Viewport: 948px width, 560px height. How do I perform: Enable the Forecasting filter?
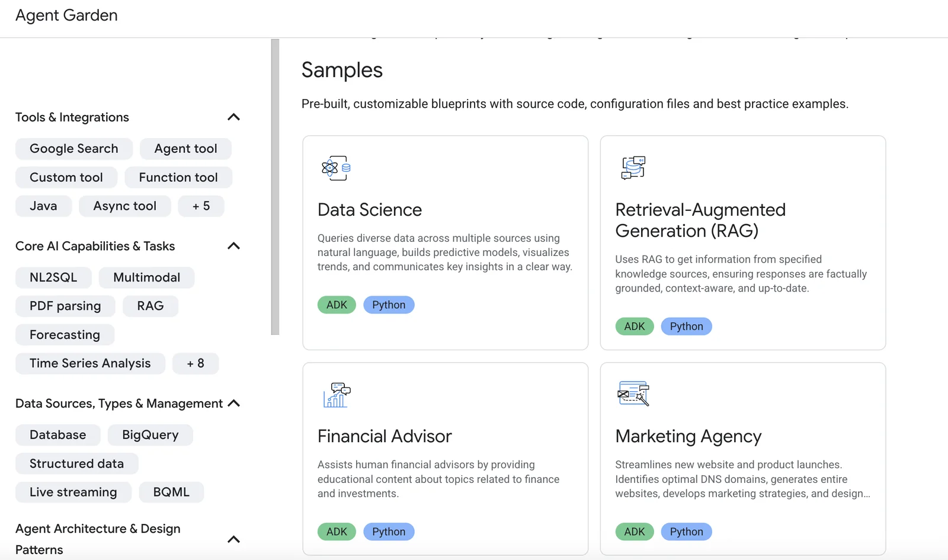pos(65,334)
